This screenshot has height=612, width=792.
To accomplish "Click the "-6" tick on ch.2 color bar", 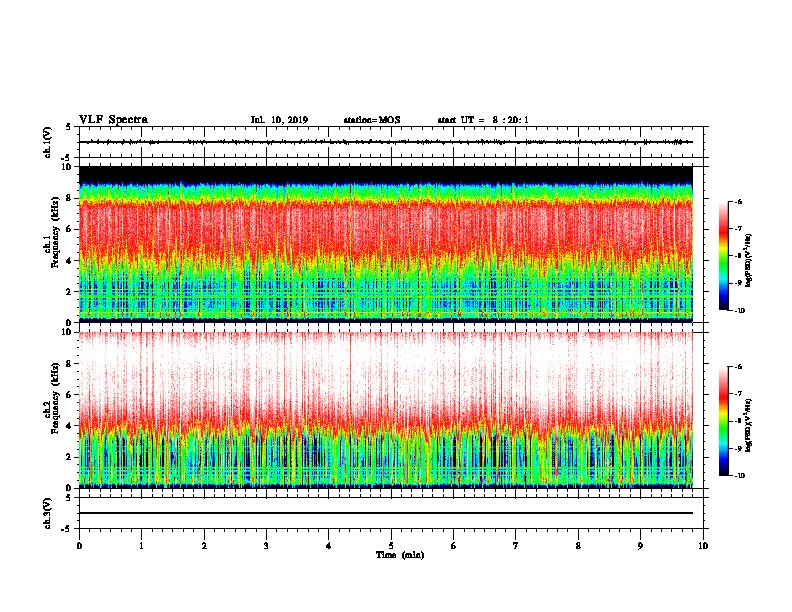I will point(739,367).
